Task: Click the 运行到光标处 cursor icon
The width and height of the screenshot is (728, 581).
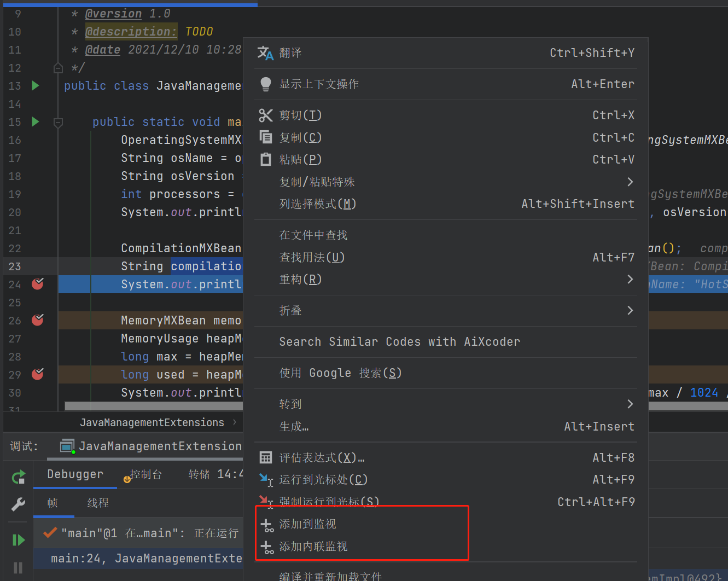Action: [x=266, y=480]
